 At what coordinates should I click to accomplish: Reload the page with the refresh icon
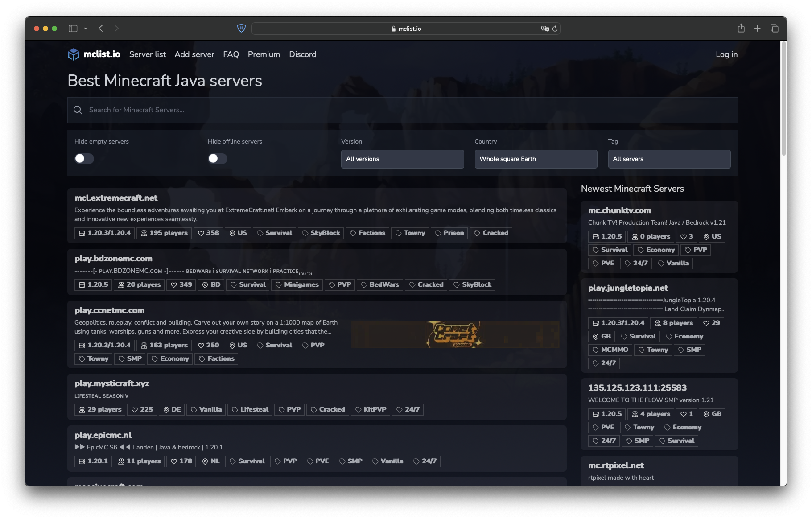[555, 29]
